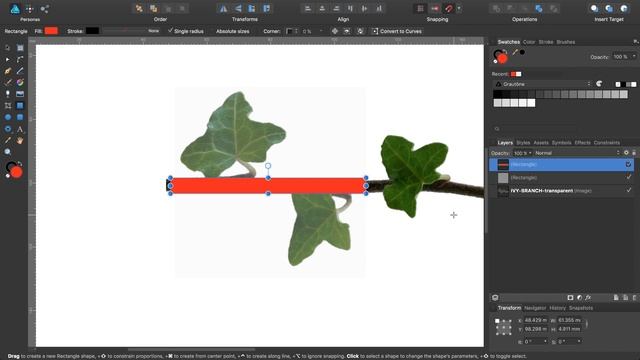Click the color picker eyedropper in Swatches
The height and width of the screenshot is (360, 640).
(x=515, y=52)
